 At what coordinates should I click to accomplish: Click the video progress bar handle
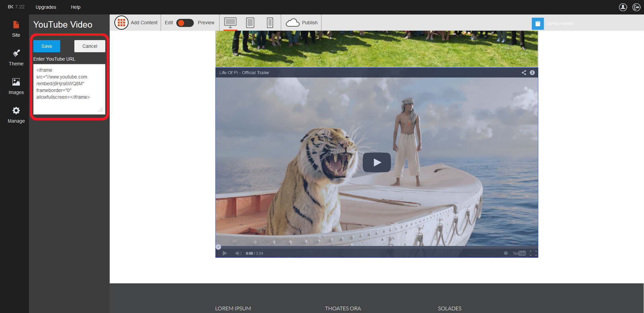218,247
